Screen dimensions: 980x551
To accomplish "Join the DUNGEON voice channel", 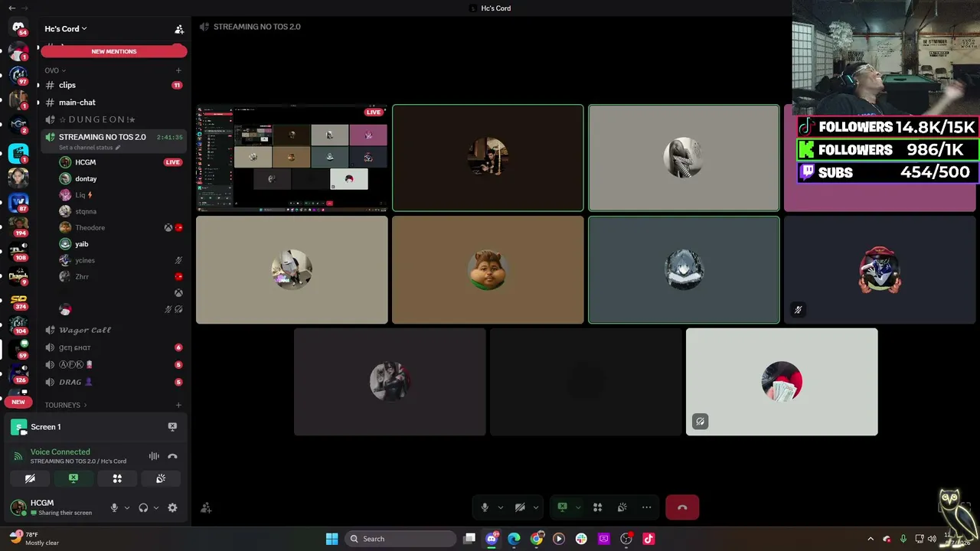I will tap(114, 119).
